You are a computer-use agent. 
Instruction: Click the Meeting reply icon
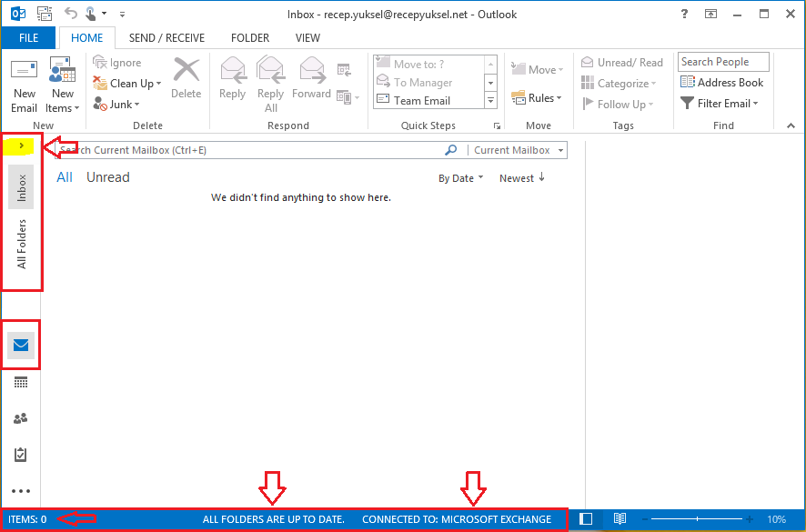pyautogui.click(x=344, y=69)
